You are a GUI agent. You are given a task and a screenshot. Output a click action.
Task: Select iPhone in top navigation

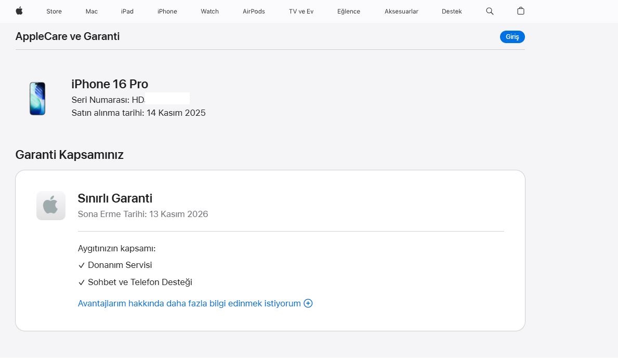(167, 11)
